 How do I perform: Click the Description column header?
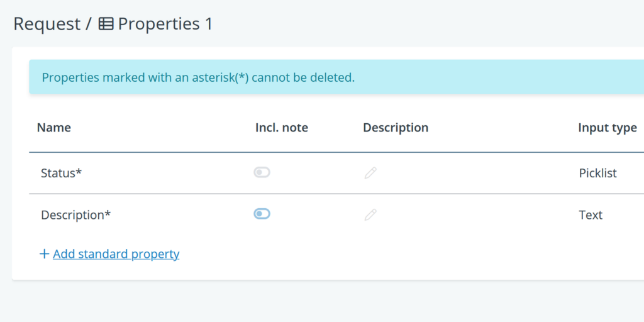point(396,128)
